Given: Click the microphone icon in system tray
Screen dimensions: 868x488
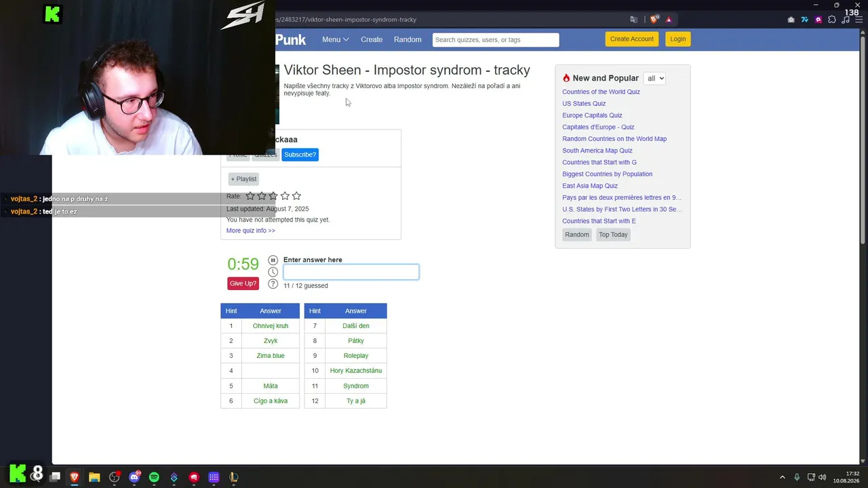Looking at the screenshot, I should tap(797, 477).
